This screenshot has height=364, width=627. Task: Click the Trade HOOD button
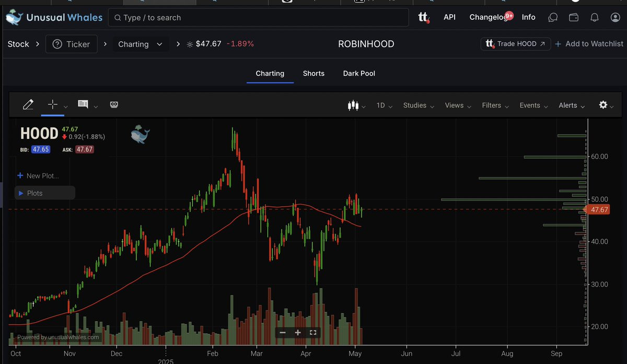(x=516, y=44)
